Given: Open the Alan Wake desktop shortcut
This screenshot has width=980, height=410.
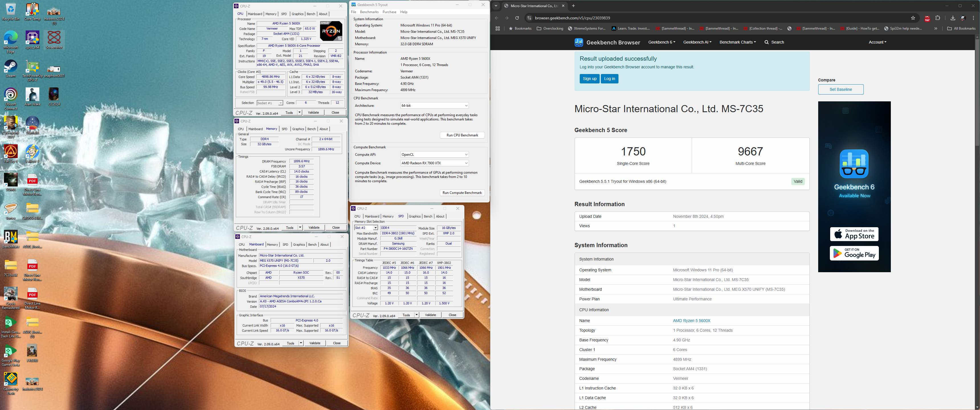Looking at the screenshot, I should pyautogui.click(x=32, y=97).
